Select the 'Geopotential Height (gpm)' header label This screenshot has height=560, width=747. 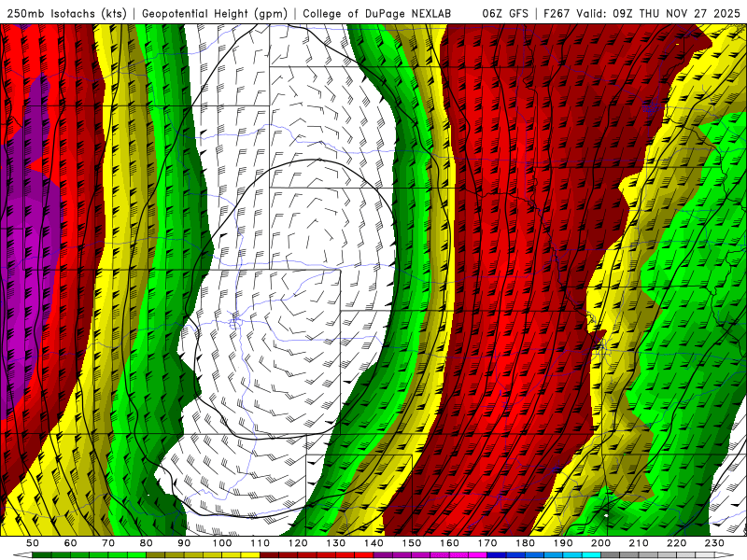[x=215, y=13]
